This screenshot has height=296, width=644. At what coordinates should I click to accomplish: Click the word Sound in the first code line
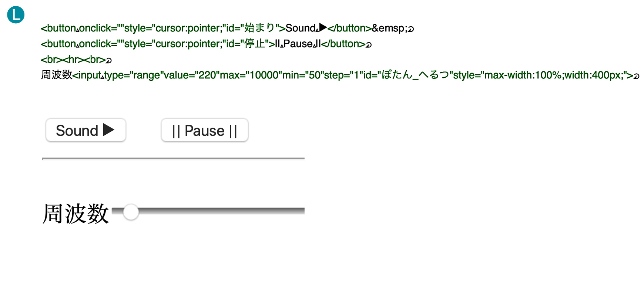tap(301, 28)
